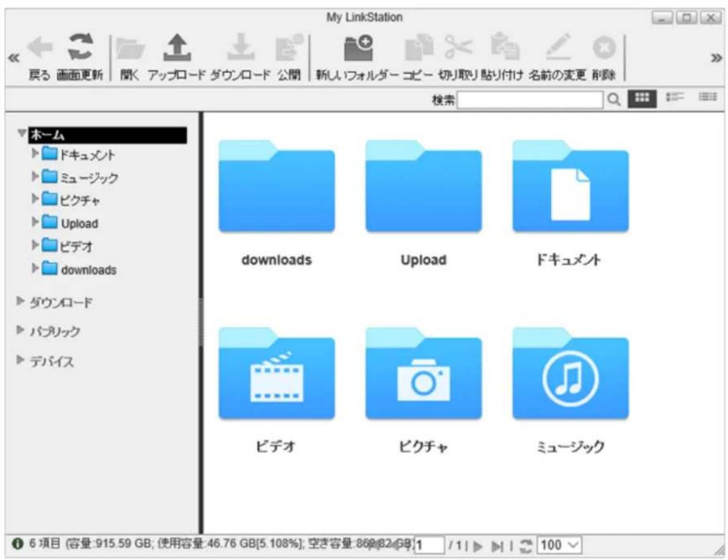Click the 切り取り scissors icon
Image resolution: width=728 pixels, height=560 pixels.
458,47
